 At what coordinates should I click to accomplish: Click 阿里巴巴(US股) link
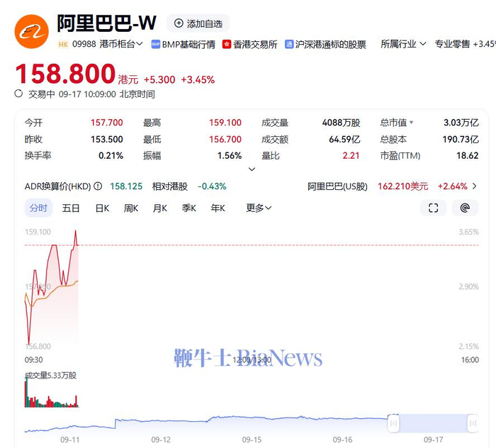click(337, 186)
